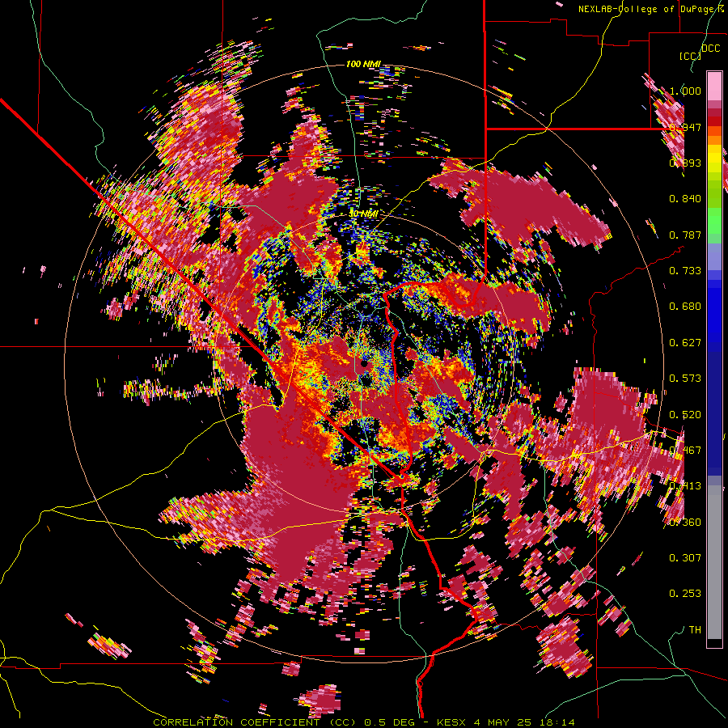The height and width of the screenshot is (728, 728).
Task: Click the '0.680' legend value
Action: pos(685,307)
